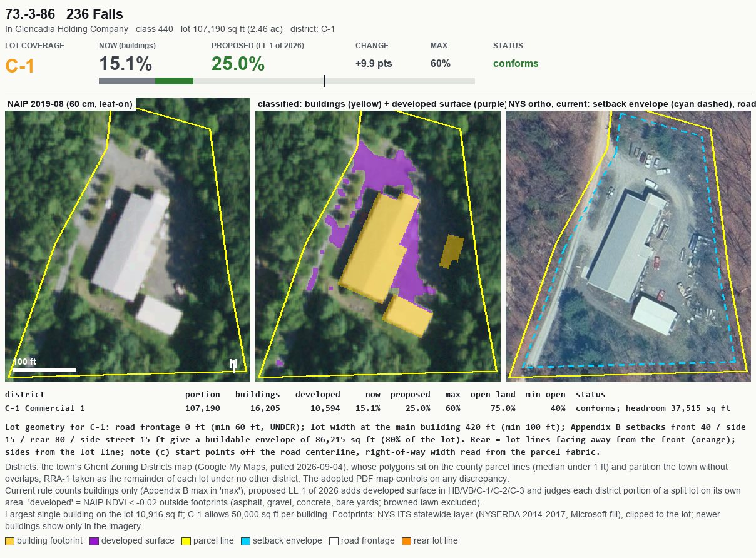
Task: Click the road frontage white swatch
Action: [x=334, y=541]
